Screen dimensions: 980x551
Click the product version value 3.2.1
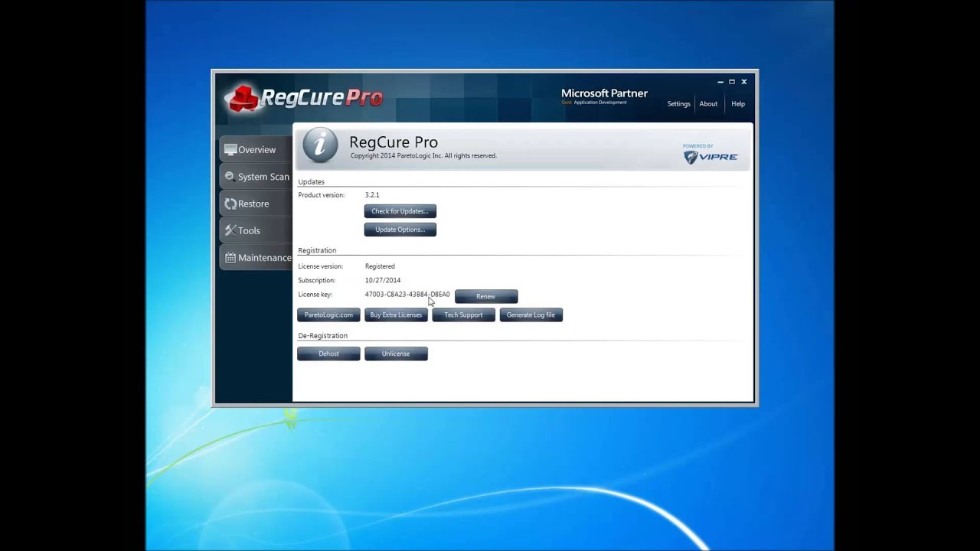pos(372,195)
